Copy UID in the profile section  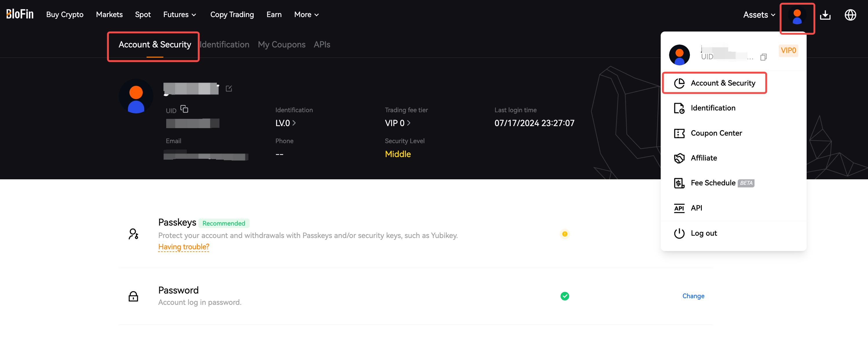(184, 109)
